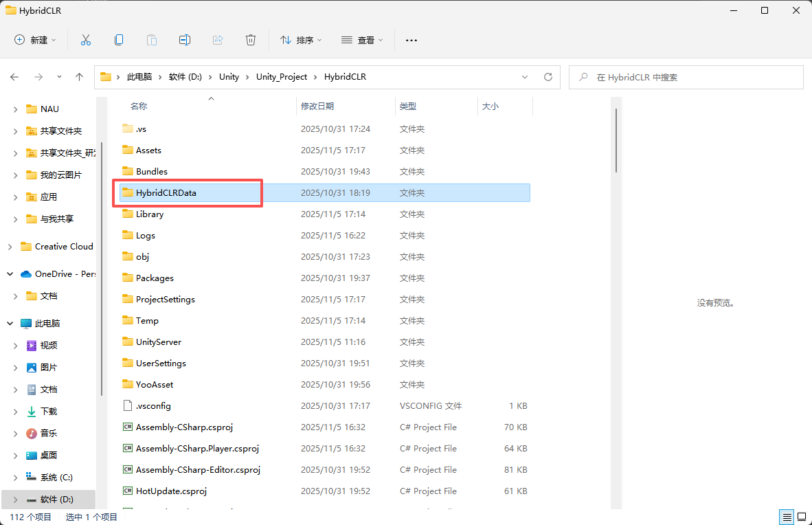Click the 视频 video icon in sidebar
The image size is (812, 525).
32,345
